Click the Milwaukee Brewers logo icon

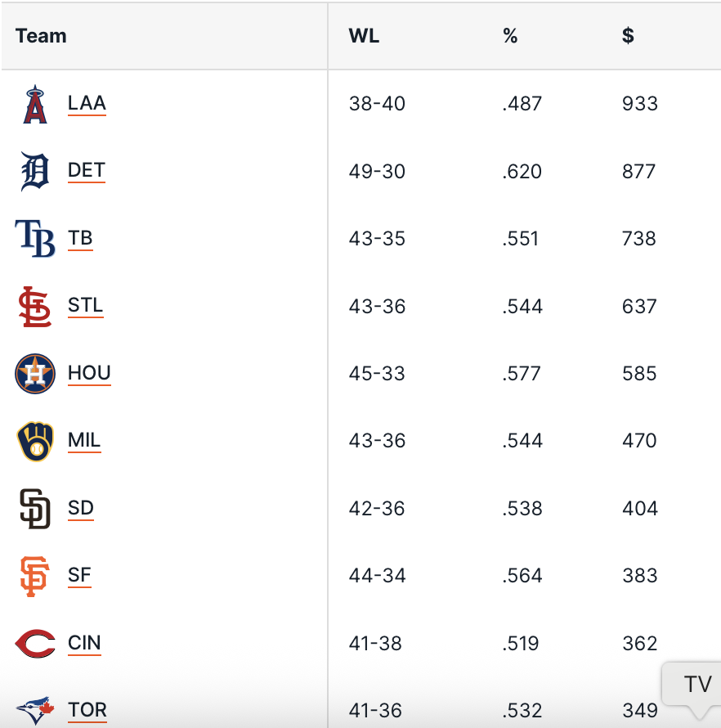tap(35, 442)
